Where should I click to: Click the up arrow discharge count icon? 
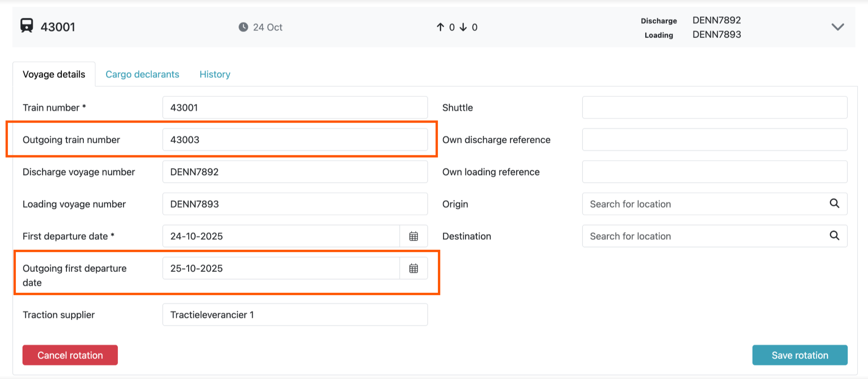440,27
